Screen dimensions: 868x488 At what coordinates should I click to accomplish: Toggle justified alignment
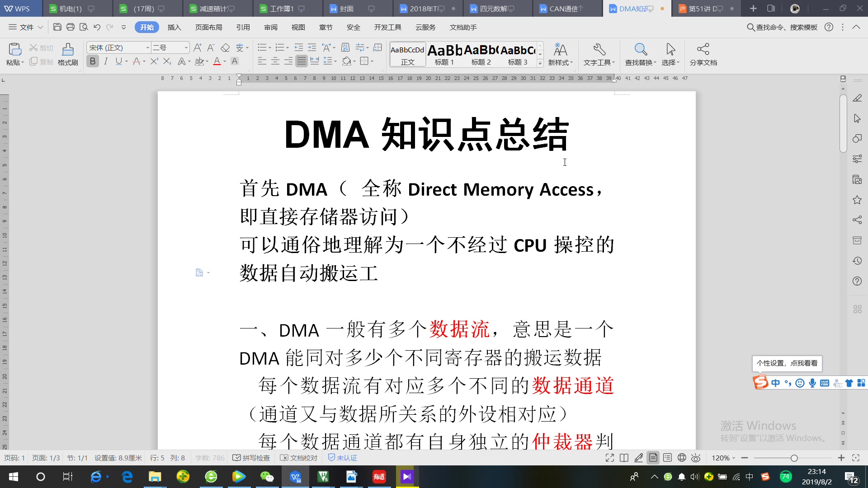click(x=302, y=61)
